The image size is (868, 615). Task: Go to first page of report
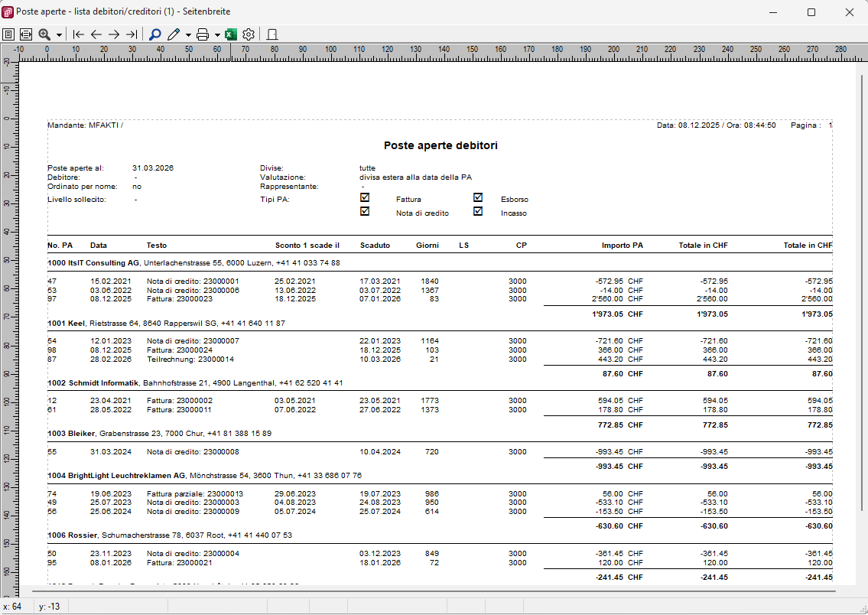tap(78, 34)
